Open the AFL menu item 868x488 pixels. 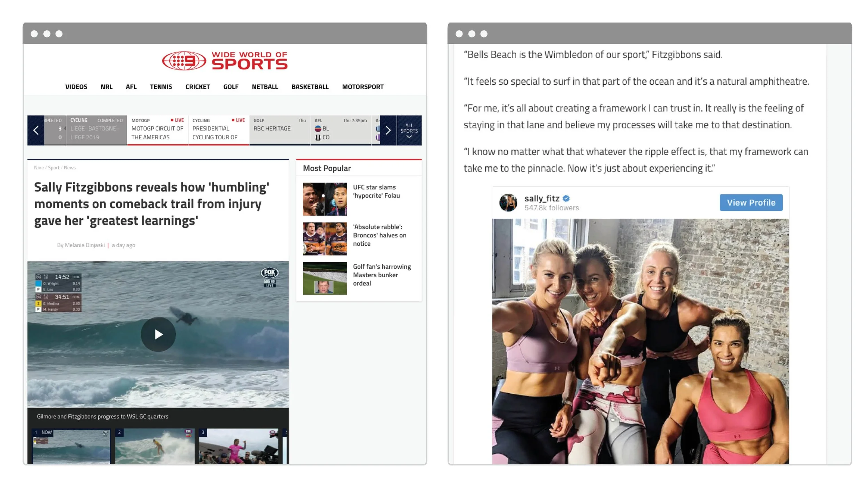131,87
